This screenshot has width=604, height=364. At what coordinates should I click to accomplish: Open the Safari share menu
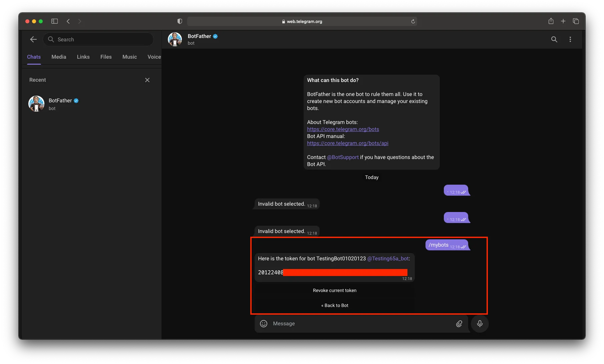pos(551,21)
